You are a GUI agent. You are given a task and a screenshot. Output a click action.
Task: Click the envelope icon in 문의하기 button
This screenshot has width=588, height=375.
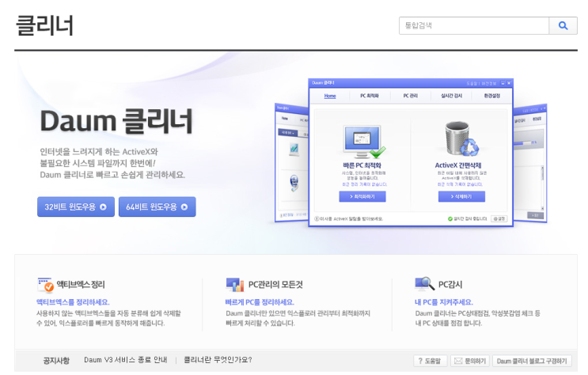458,361
